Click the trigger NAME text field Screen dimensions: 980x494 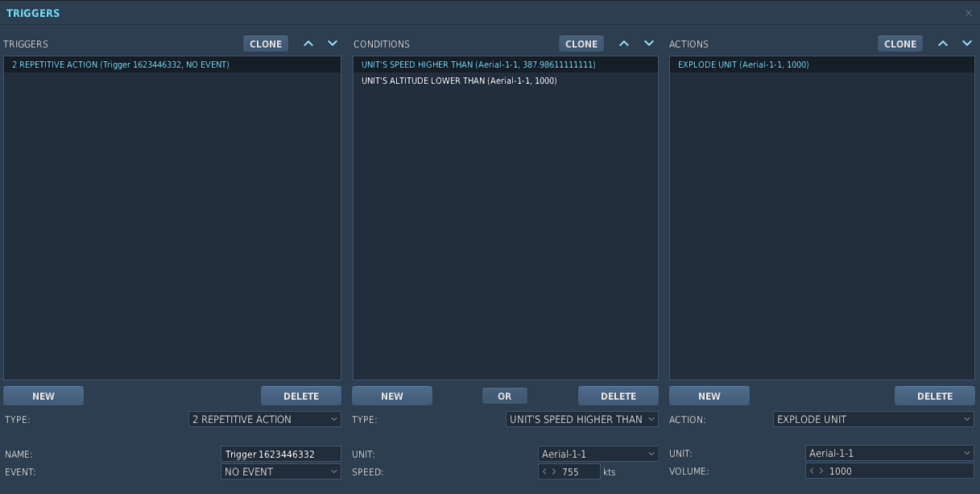click(x=281, y=454)
